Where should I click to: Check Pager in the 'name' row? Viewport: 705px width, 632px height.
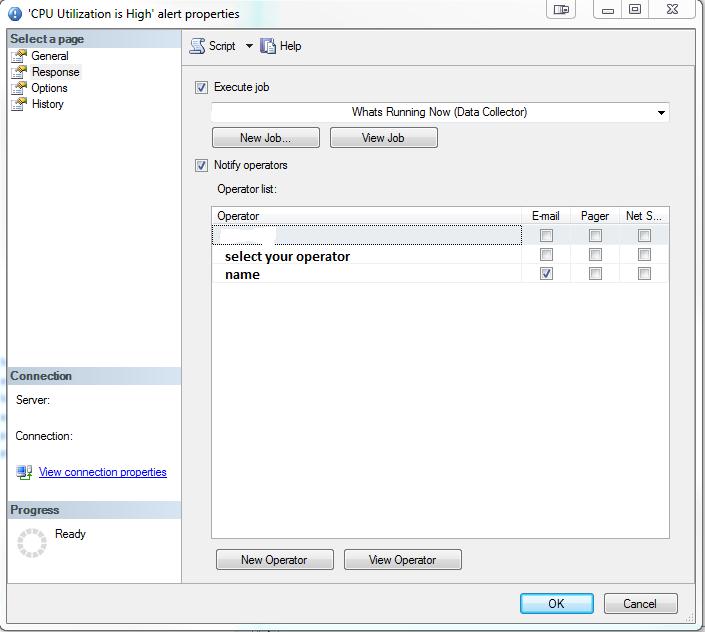point(595,273)
